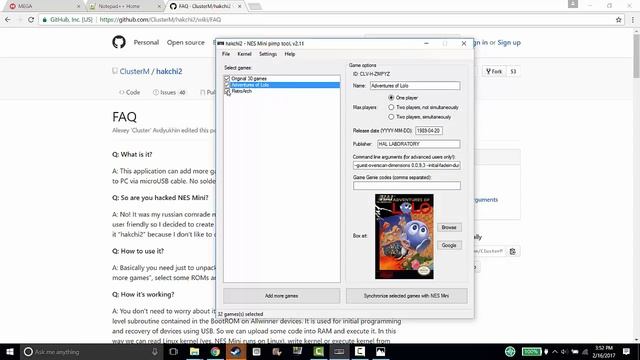Close the FAQ ClusterM/hakchi2 browser tab

[240, 7]
